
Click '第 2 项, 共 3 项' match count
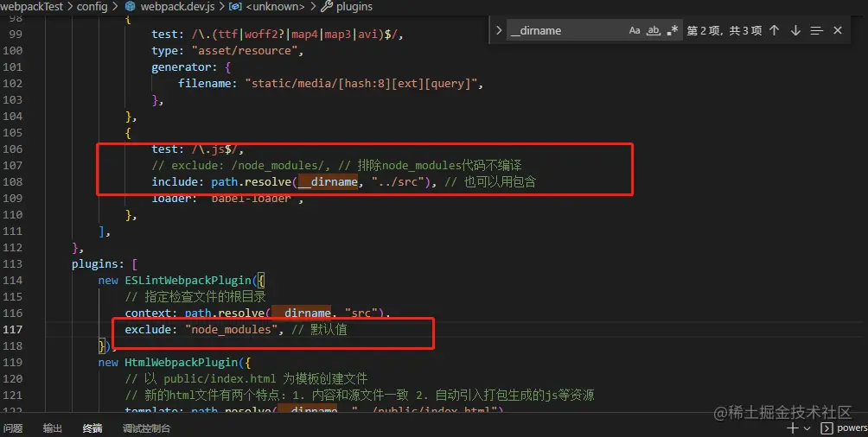click(724, 31)
